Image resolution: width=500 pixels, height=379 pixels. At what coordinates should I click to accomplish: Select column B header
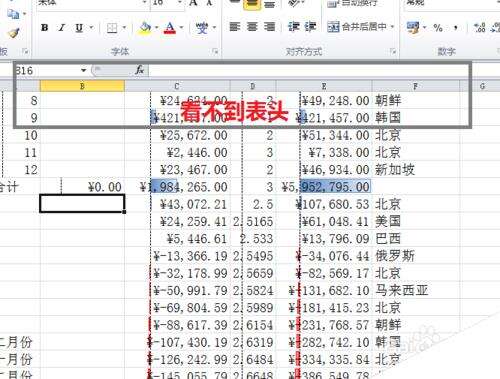[x=82, y=86]
